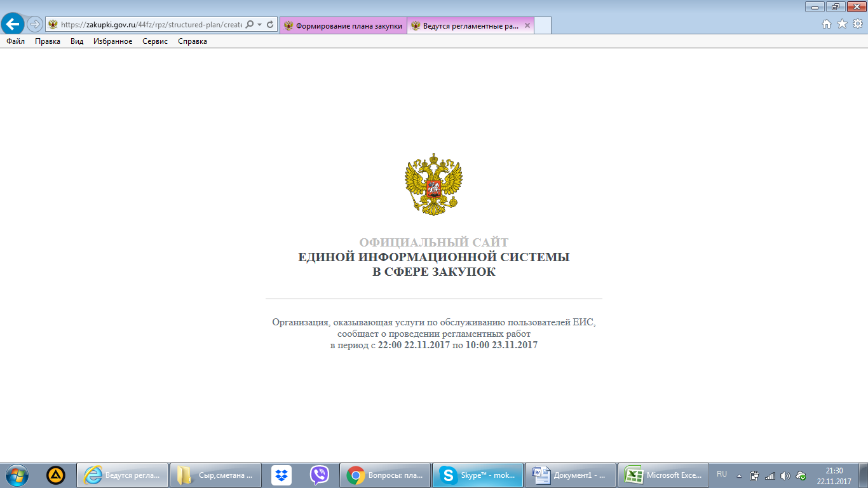Launch Viber from the taskbar
This screenshot has height=488, width=868.
(319, 475)
